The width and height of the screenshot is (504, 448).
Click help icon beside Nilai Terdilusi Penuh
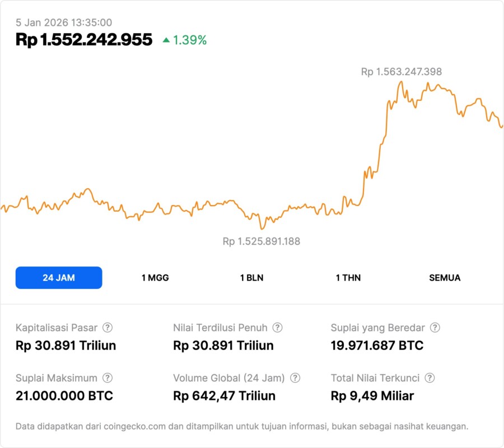277,328
